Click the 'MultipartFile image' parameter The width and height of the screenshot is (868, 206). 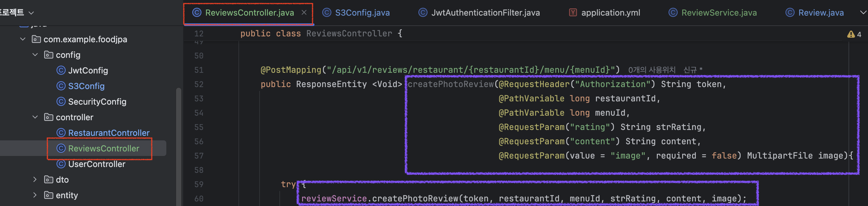coord(797,156)
